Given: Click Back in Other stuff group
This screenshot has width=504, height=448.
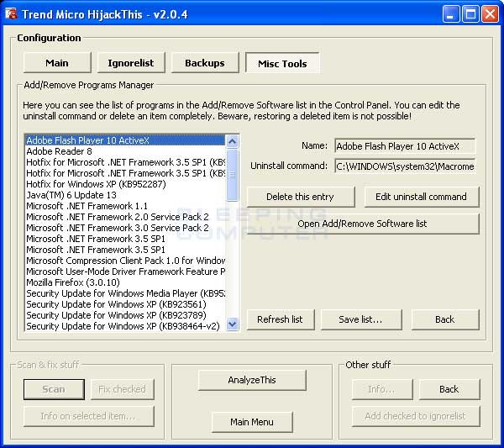Looking at the screenshot, I should (449, 389).
